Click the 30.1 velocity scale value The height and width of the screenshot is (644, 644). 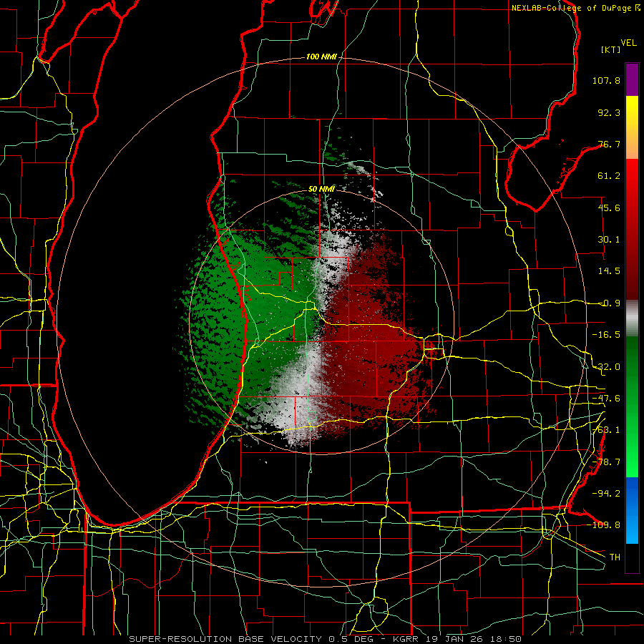click(x=609, y=240)
